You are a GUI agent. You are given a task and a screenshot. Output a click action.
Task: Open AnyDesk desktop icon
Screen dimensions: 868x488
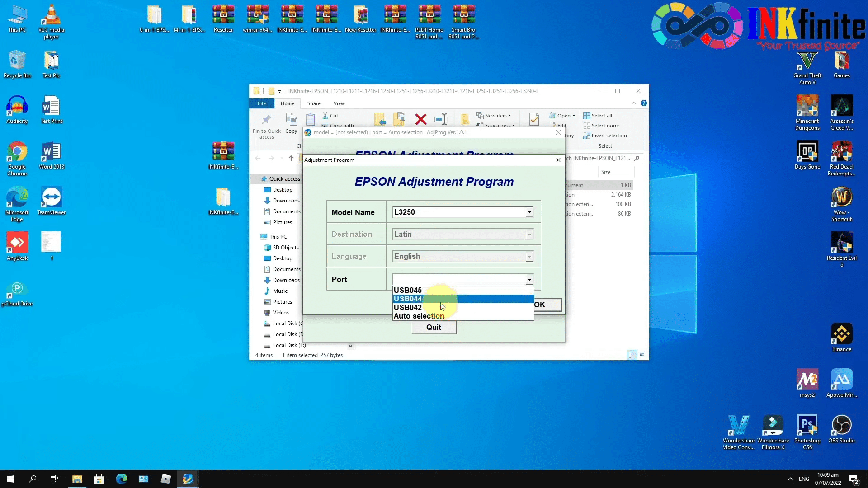point(17,247)
